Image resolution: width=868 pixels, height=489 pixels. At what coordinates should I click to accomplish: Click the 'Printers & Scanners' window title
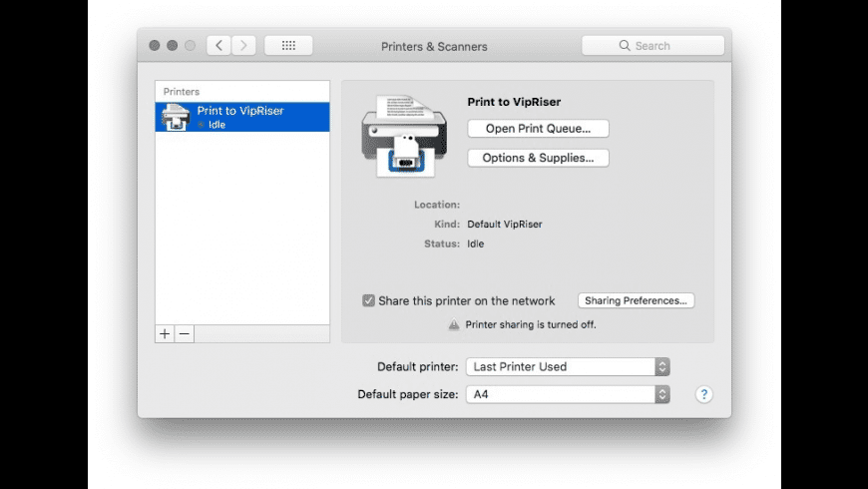434,47
